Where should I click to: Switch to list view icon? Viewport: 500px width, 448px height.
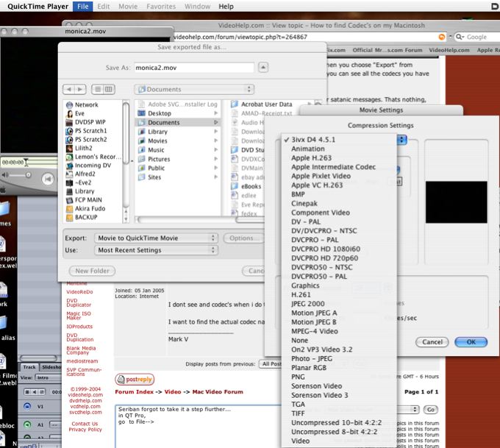tap(98, 89)
